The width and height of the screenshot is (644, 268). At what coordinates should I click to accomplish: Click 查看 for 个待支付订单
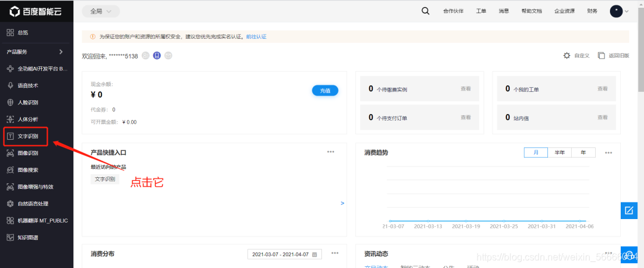coord(466,117)
